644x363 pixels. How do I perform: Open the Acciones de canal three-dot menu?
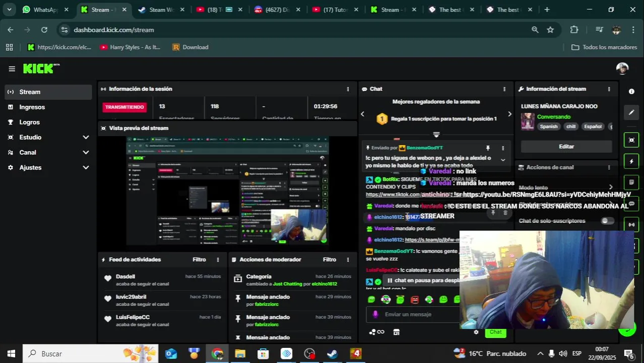[x=609, y=167]
